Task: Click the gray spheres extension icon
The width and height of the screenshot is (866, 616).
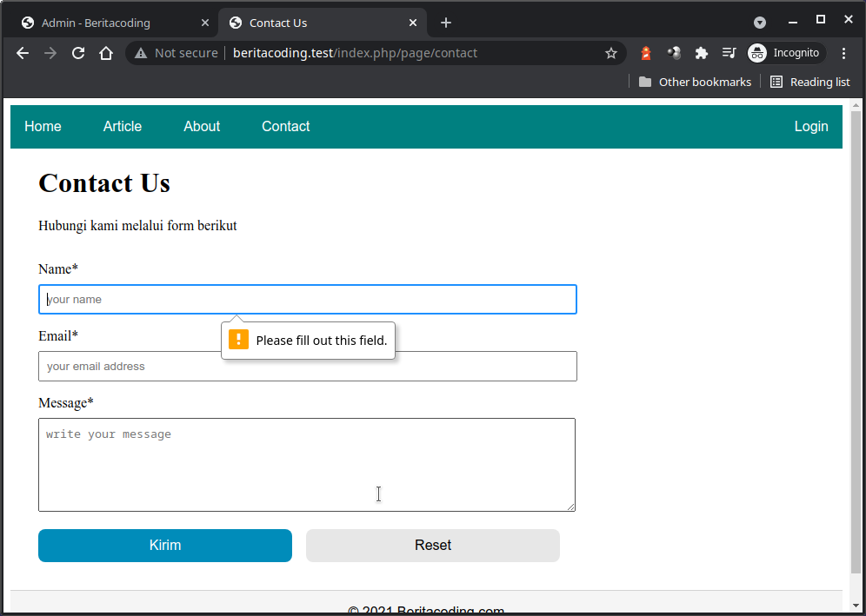Action: [x=674, y=53]
